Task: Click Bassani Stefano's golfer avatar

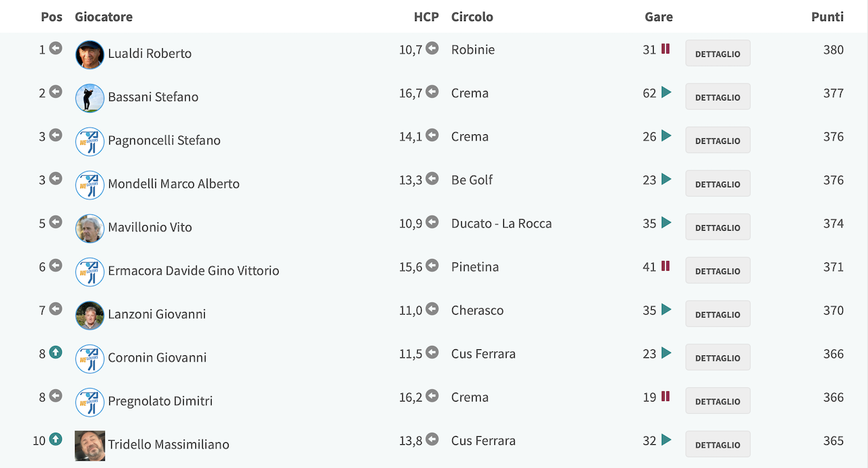Action: coord(90,98)
